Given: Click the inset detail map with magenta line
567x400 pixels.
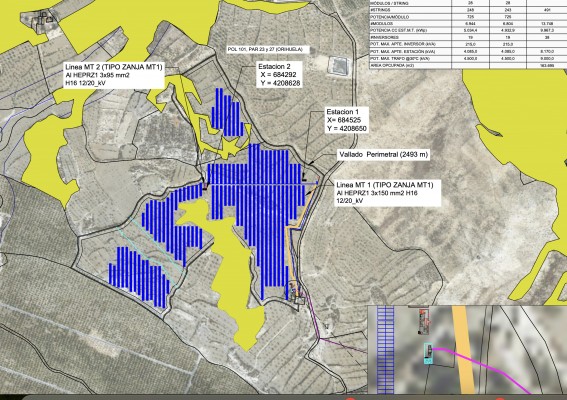Looking at the screenshot, I should pyautogui.click(x=467, y=350).
